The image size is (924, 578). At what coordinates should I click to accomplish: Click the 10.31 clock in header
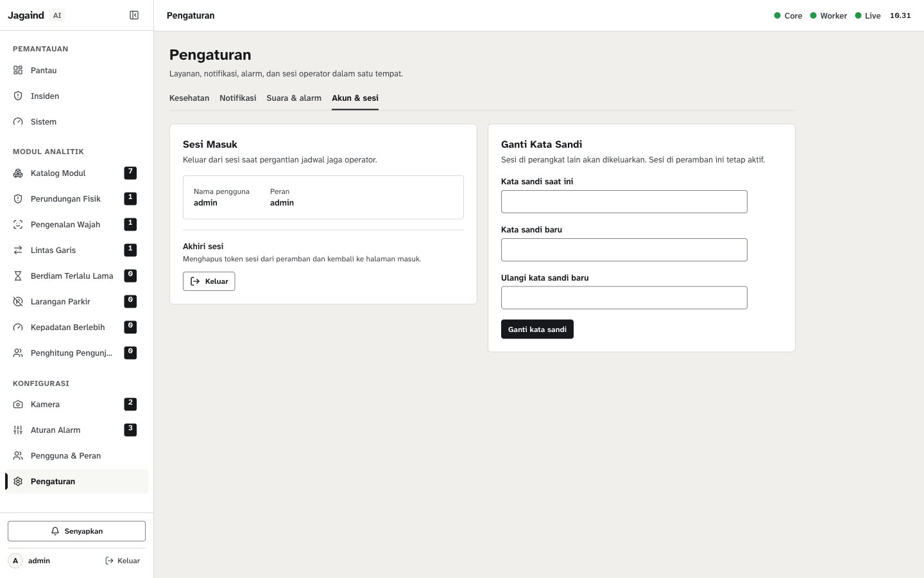tap(900, 15)
